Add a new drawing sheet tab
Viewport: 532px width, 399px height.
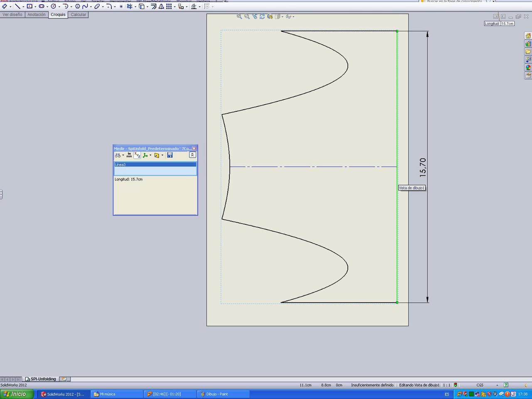click(x=65, y=379)
